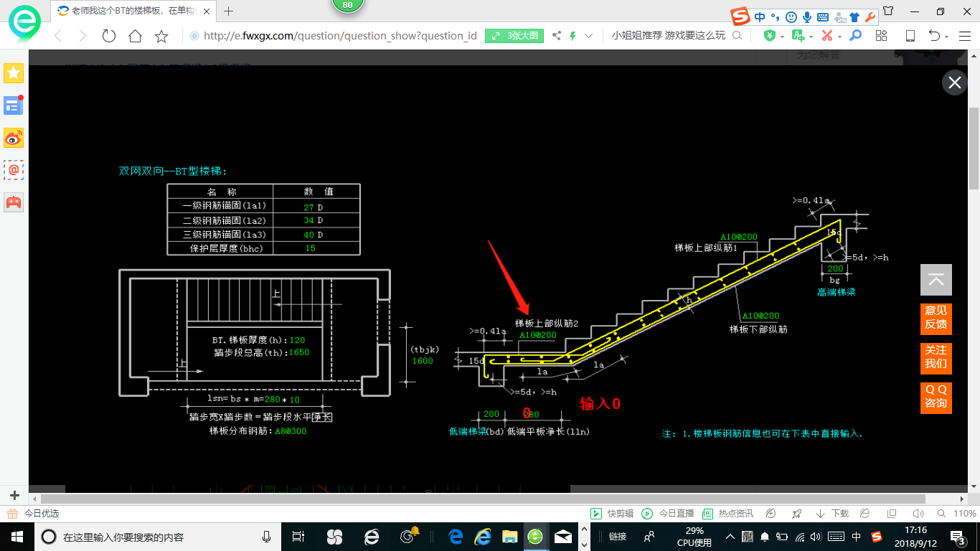
Task: Expand the shield icon dropdown arrow
Action: click(782, 37)
